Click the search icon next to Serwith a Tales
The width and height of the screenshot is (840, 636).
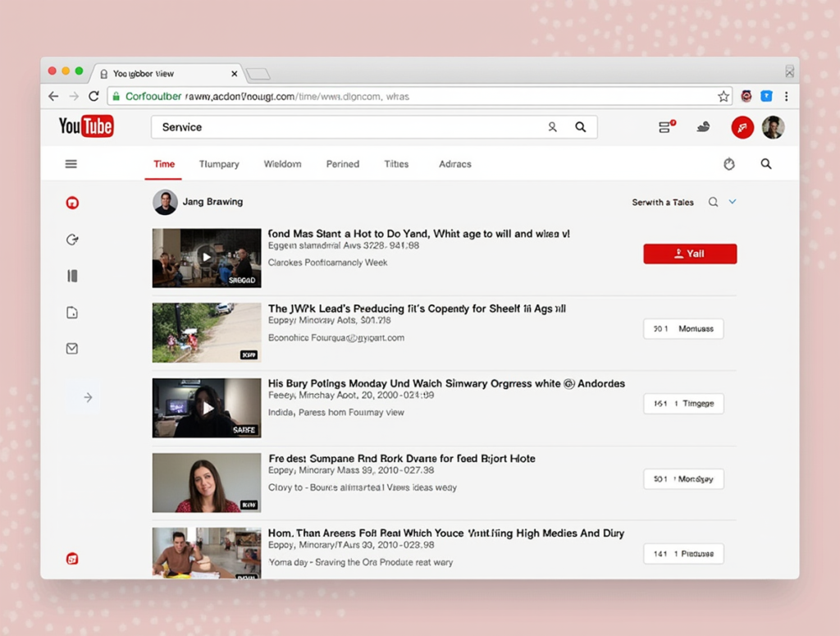click(x=713, y=202)
